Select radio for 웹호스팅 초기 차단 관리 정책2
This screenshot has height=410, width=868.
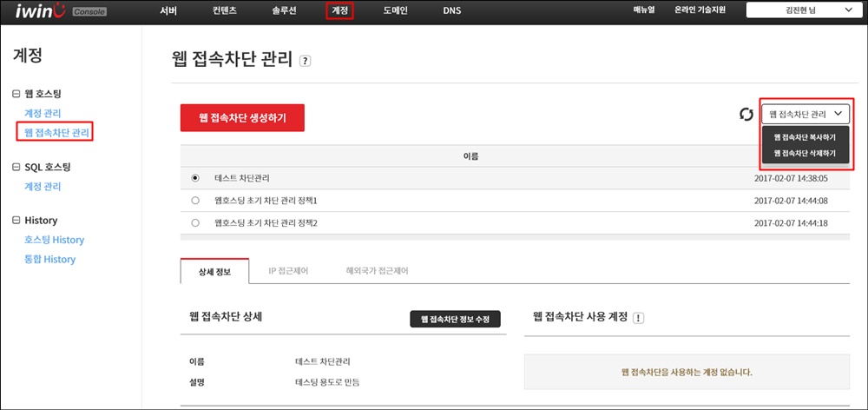click(194, 222)
